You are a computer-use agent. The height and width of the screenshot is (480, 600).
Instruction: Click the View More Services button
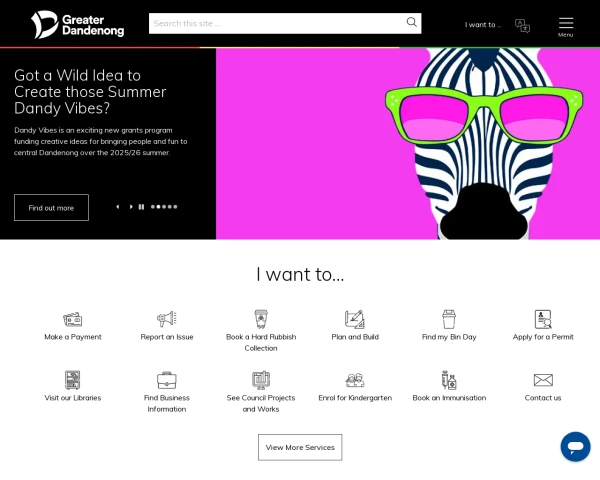(x=300, y=447)
